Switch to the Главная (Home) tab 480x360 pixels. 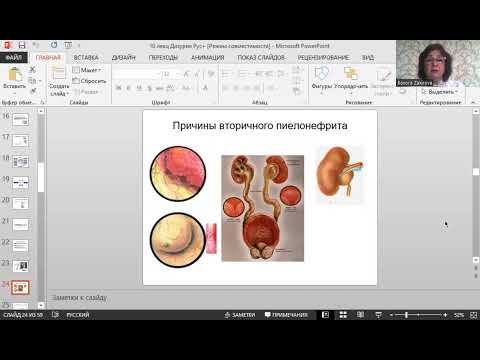pyautogui.click(x=48, y=57)
